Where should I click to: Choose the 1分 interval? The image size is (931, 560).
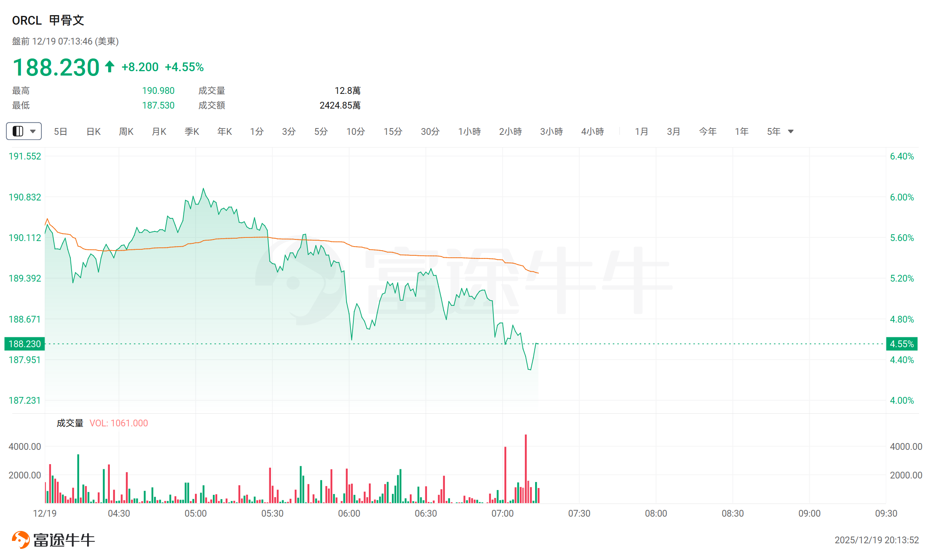click(x=257, y=132)
